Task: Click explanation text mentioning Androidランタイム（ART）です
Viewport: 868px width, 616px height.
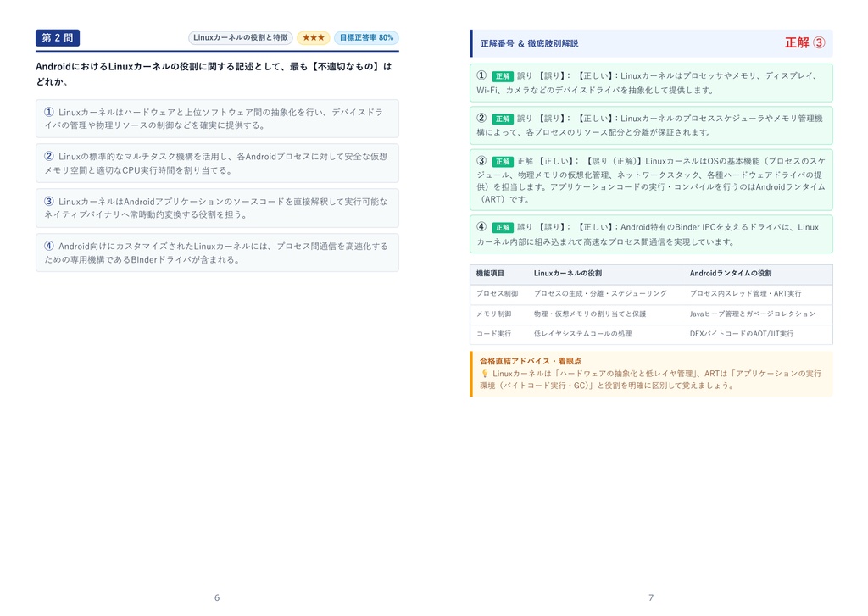Action: pos(651,180)
